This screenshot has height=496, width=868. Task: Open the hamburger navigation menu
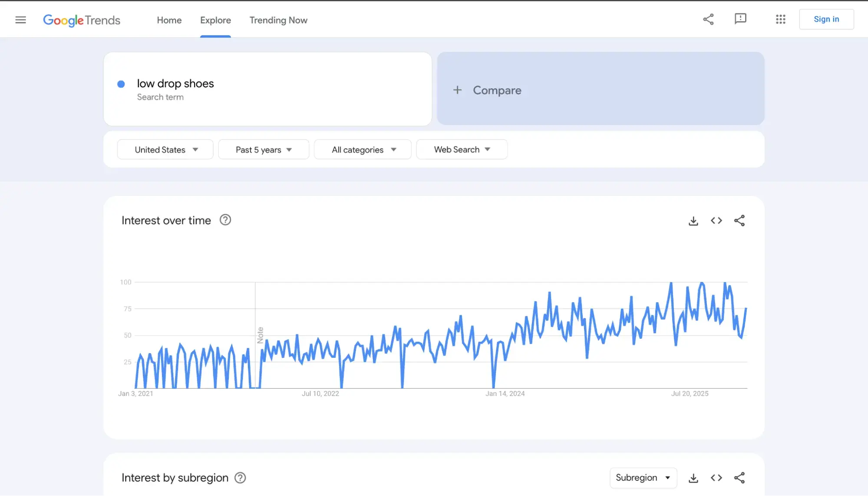20,20
